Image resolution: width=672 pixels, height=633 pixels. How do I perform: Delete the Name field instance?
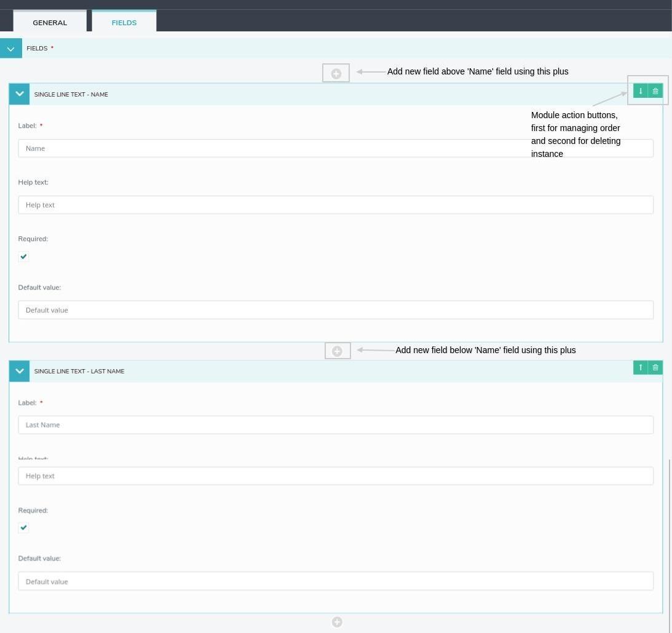click(655, 91)
